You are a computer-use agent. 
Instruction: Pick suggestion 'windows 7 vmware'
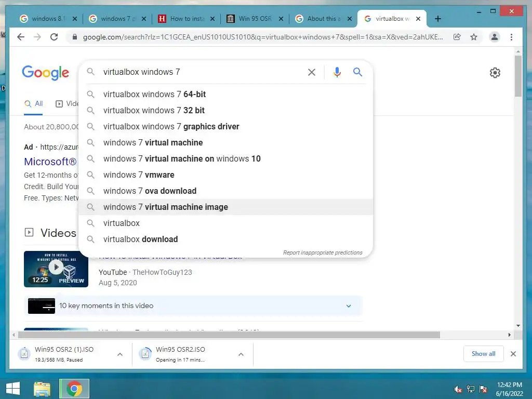click(225, 175)
